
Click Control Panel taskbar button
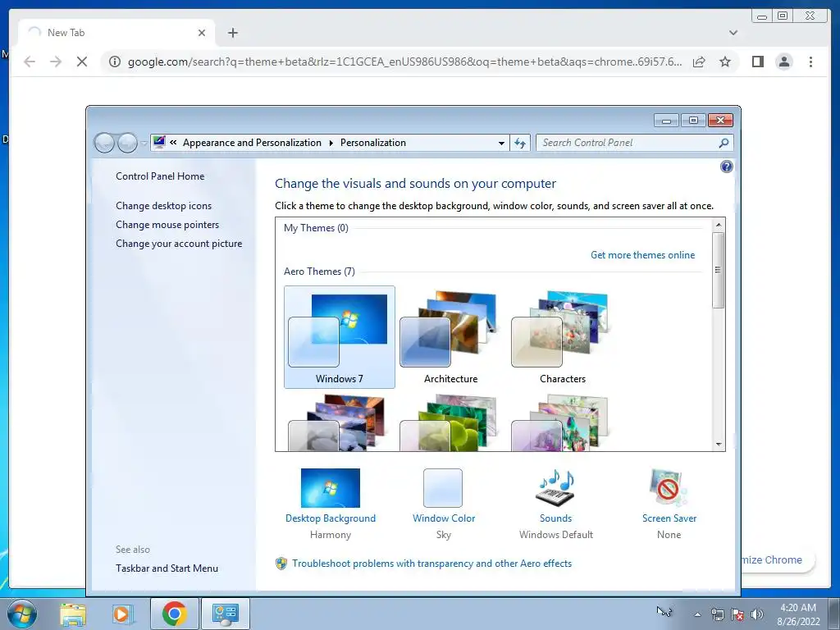pos(225,614)
